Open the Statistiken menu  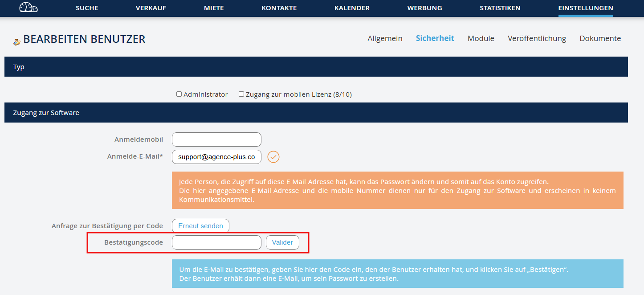[500, 8]
